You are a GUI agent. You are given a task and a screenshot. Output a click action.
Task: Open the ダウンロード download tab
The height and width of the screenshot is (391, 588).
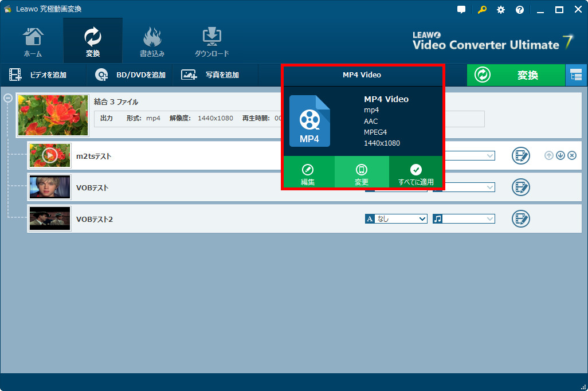pyautogui.click(x=211, y=42)
